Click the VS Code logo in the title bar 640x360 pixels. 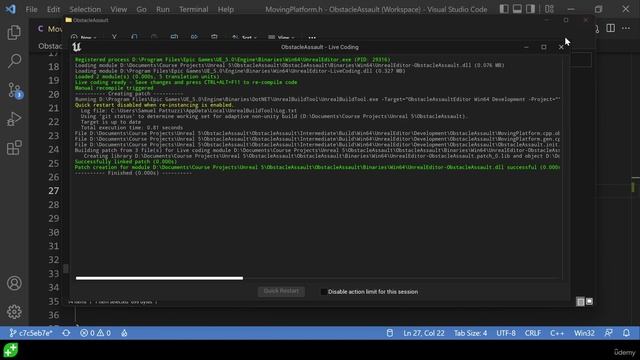[x=10, y=9]
